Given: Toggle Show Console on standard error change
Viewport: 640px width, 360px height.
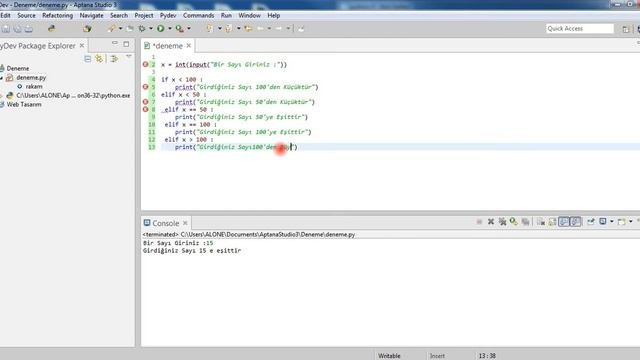Looking at the screenshot, I should tap(576, 222).
